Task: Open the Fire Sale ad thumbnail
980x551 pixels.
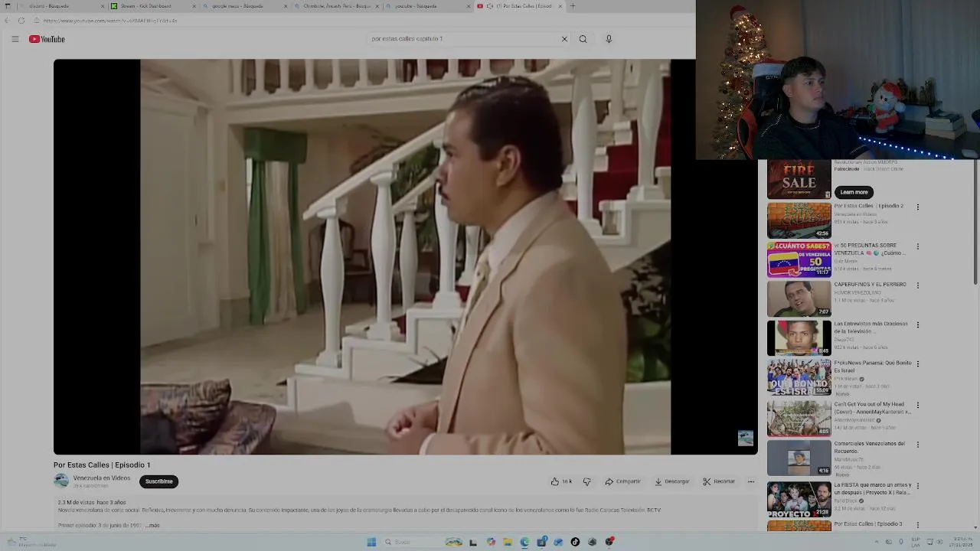Action: click(799, 180)
